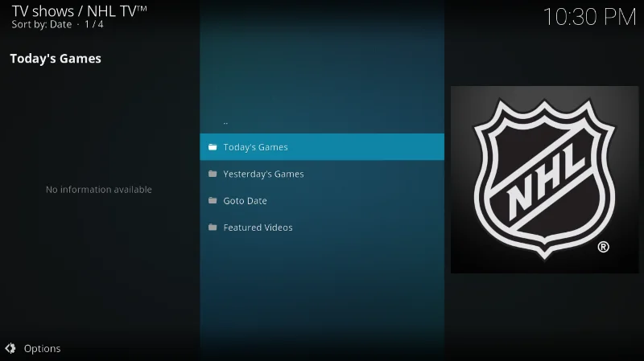Click the folder icon beside Today's Games
The width and height of the screenshot is (644, 361).
[x=213, y=147]
